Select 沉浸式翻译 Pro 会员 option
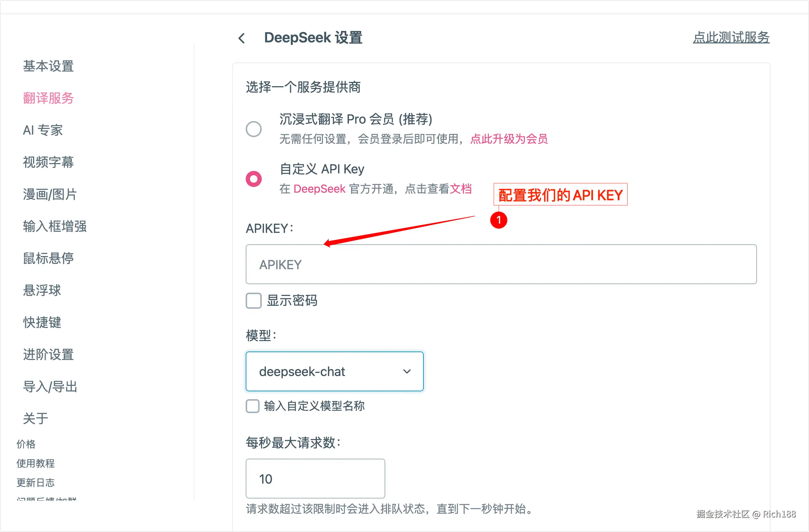The image size is (809, 532). click(x=254, y=129)
